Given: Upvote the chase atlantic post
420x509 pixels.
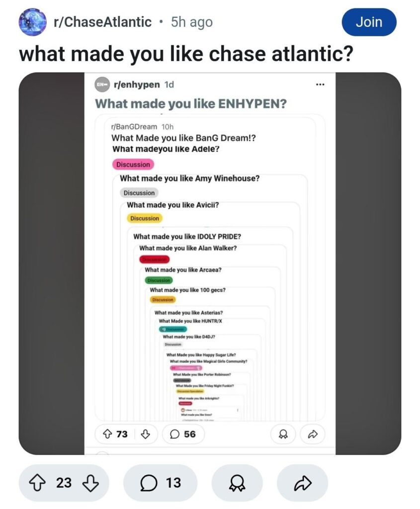Looking at the screenshot, I should point(37,483).
